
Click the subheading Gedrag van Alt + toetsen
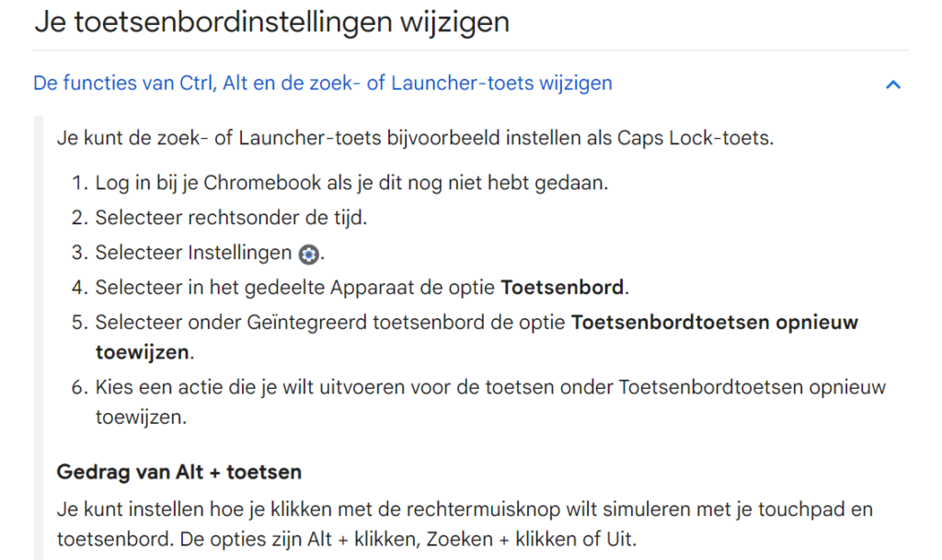tap(179, 473)
